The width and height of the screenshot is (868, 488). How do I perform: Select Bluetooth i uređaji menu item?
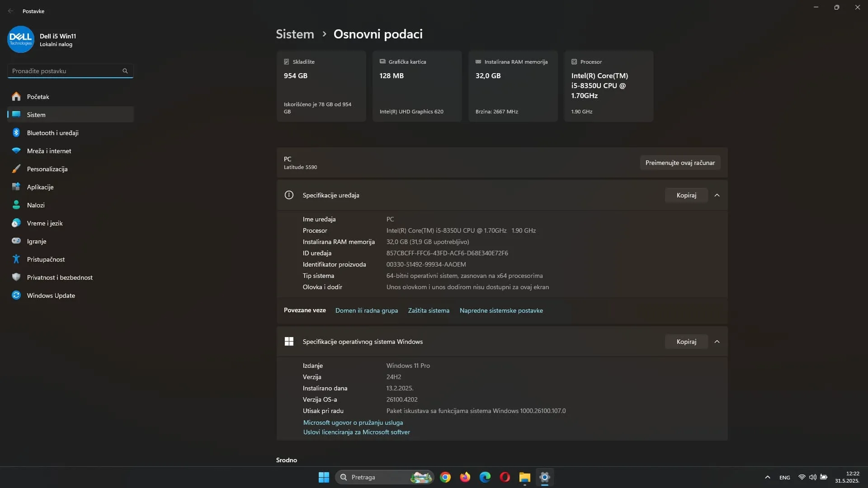coord(71,133)
